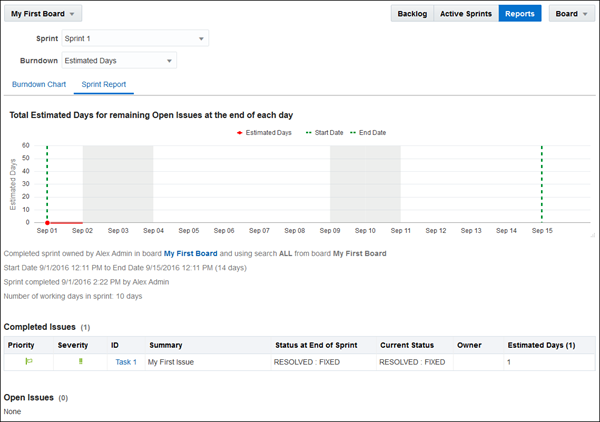
Task: Toggle the End Date legend entry
Action: 371,132
